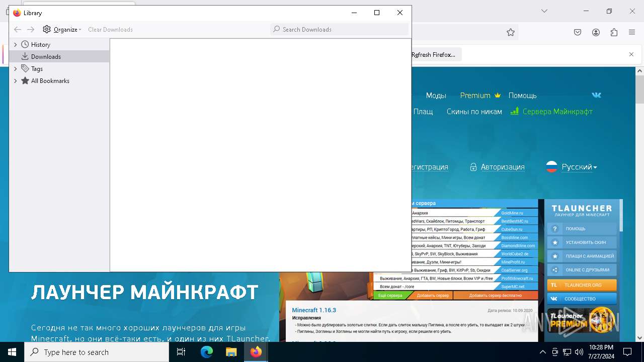
Task: Open the MineProfit.ru server link
Action: click(x=513, y=262)
